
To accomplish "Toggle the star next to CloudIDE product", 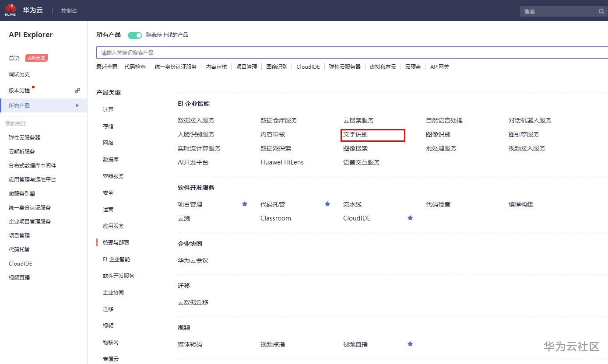I will 410,218.
